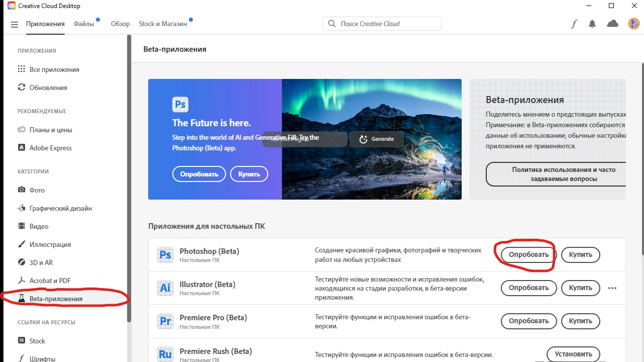The image size is (644, 362).
Task: Click Опробовать for Illustrator (Beta)
Action: 529,288
